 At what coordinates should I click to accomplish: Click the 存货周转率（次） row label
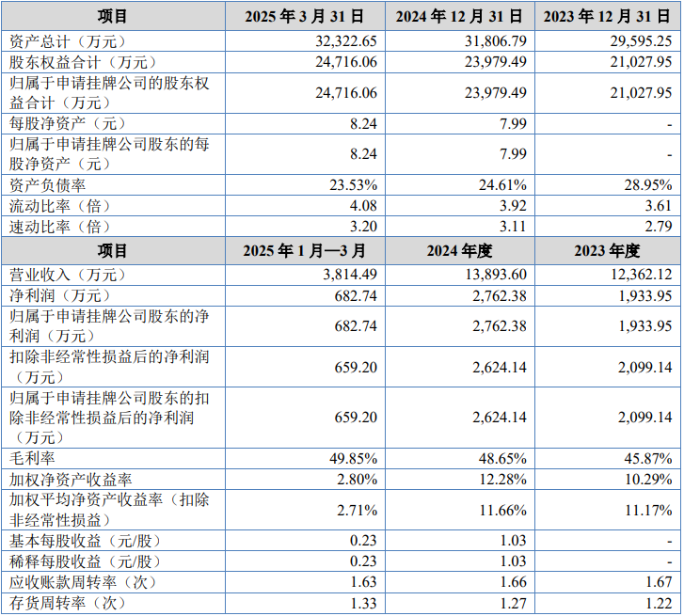(x=68, y=604)
